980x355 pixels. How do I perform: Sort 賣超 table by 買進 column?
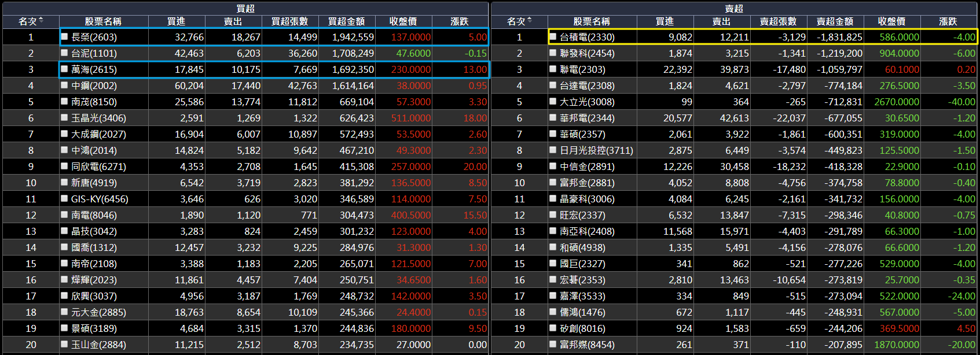(x=665, y=21)
